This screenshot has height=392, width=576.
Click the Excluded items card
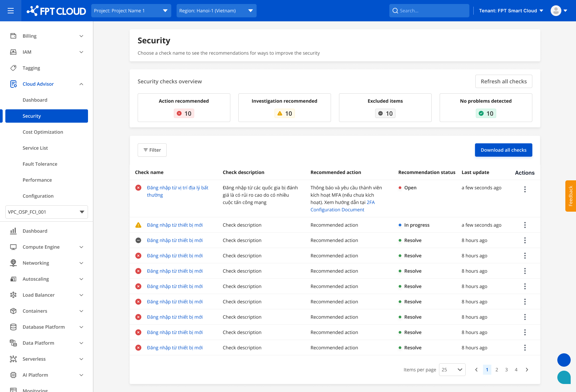pos(385,108)
